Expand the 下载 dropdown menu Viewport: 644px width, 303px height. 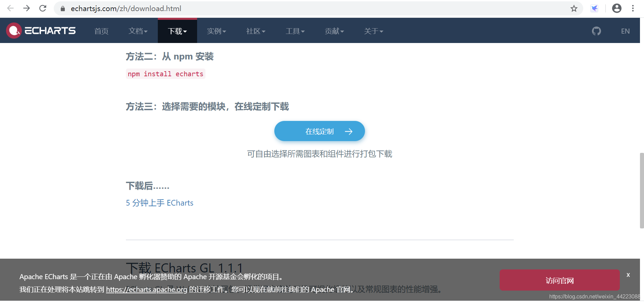177,31
